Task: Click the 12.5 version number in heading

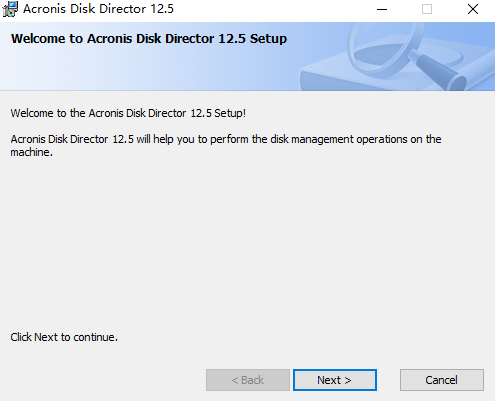Action: pyautogui.click(x=232, y=39)
